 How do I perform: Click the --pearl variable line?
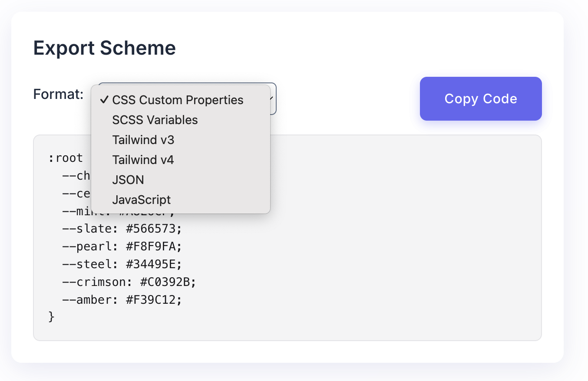click(122, 246)
